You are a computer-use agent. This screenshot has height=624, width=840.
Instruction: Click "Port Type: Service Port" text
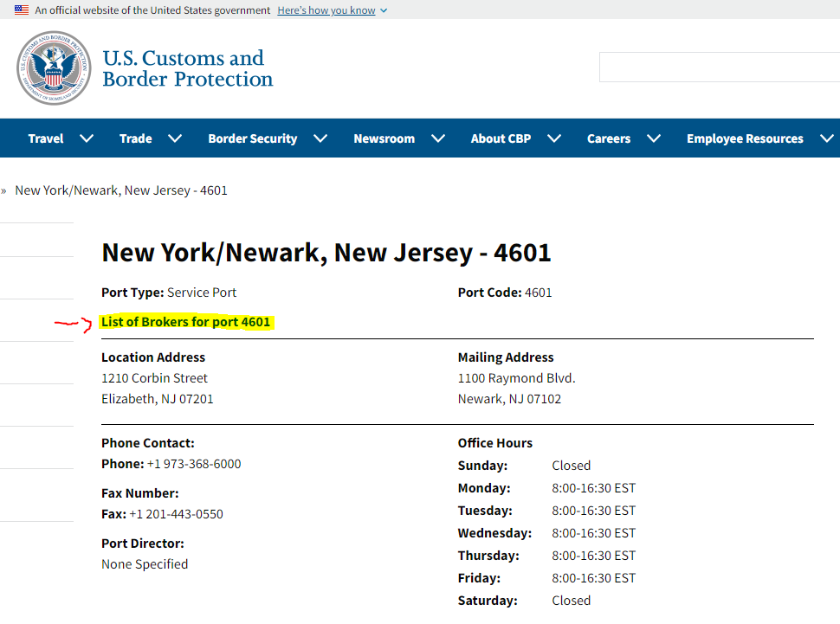tap(169, 293)
